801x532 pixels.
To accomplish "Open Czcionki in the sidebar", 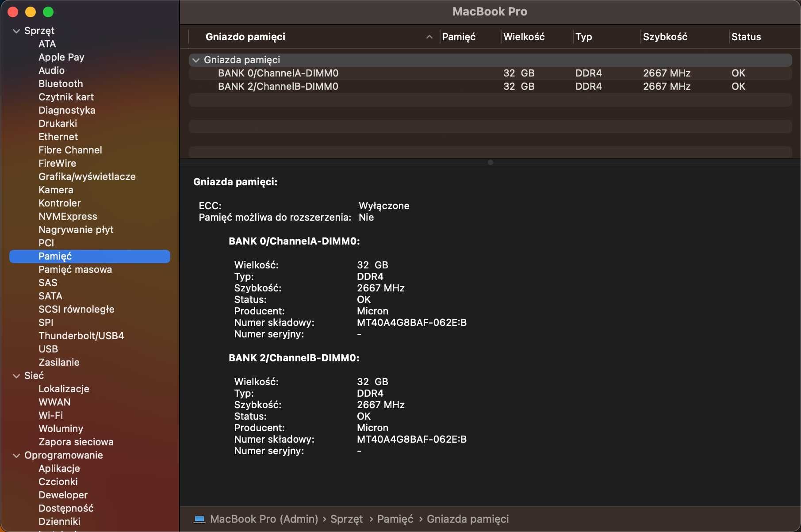I will [x=58, y=482].
